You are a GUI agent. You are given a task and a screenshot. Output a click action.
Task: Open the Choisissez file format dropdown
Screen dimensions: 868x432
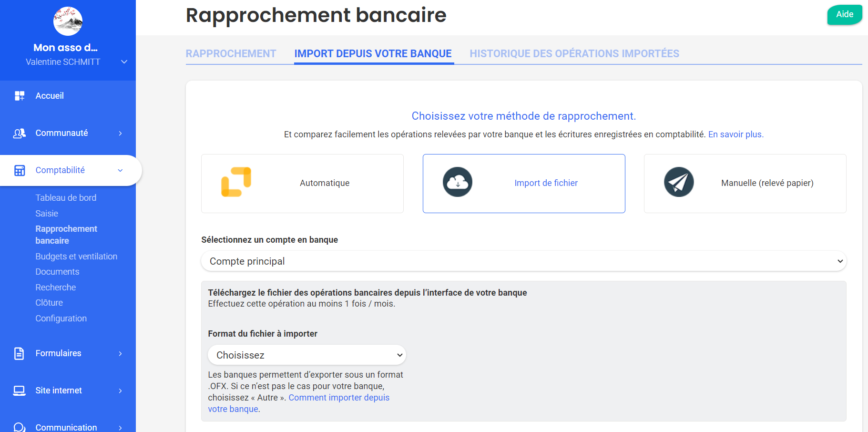tap(306, 355)
